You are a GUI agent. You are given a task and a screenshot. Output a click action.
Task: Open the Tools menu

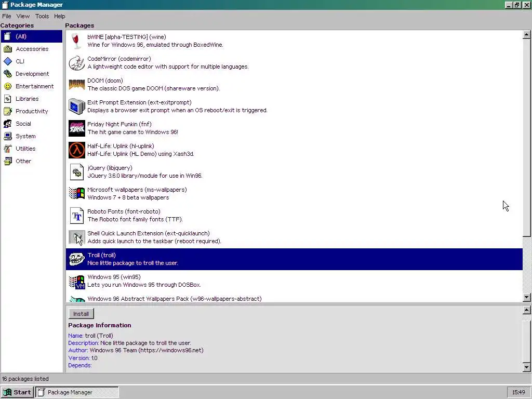[42, 16]
